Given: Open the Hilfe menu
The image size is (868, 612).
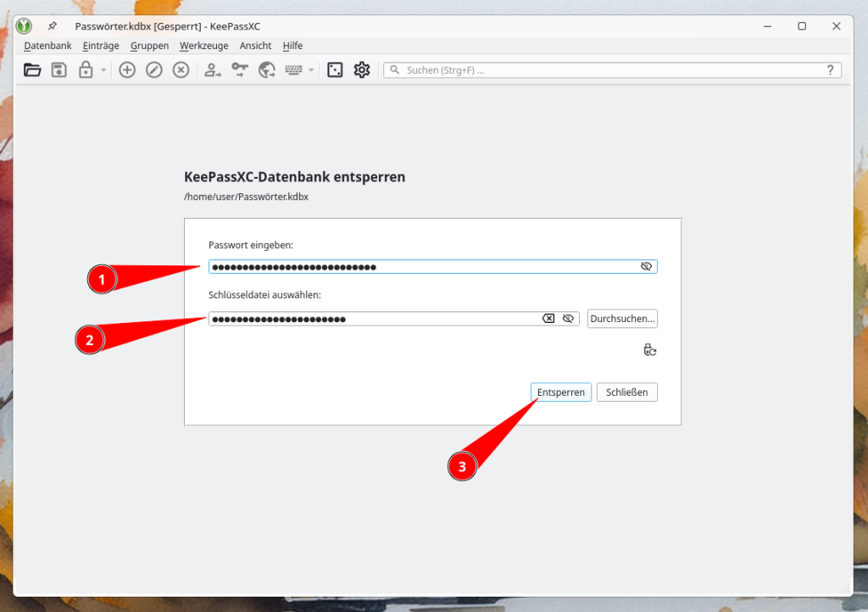Looking at the screenshot, I should click(x=292, y=46).
